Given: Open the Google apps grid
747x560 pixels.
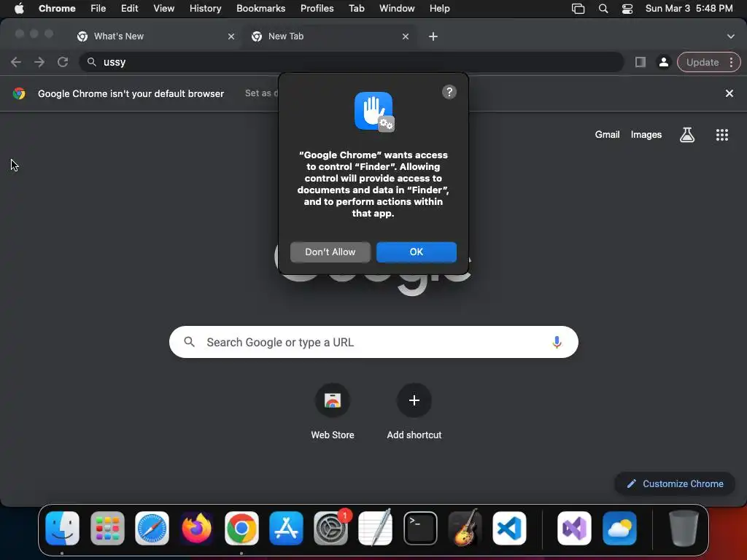Looking at the screenshot, I should click(x=721, y=135).
